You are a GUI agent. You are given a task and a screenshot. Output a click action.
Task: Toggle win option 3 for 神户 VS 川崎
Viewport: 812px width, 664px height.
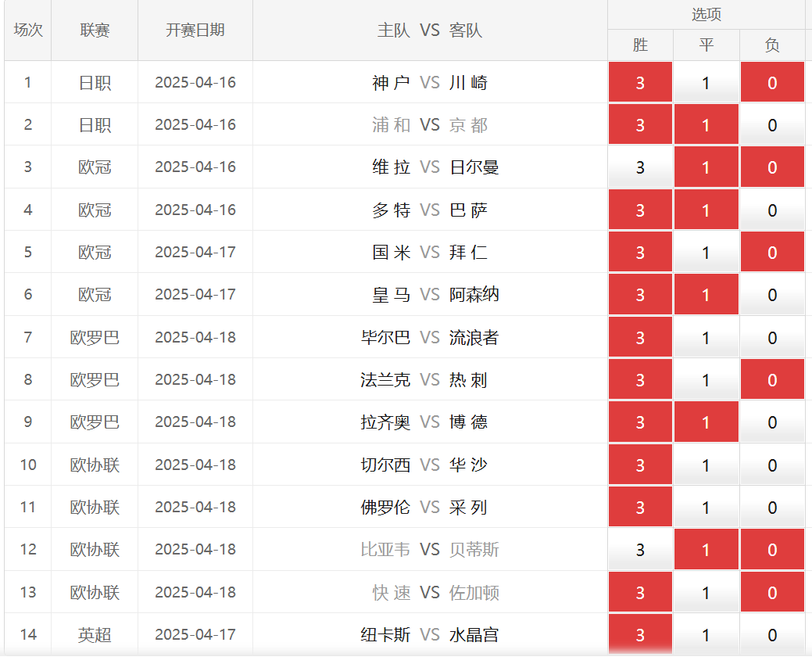[x=640, y=82]
